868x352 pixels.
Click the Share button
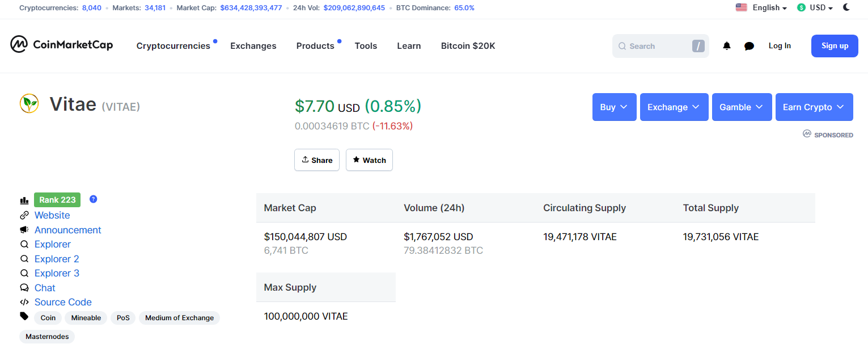pyautogui.click(x=317, y=160)
